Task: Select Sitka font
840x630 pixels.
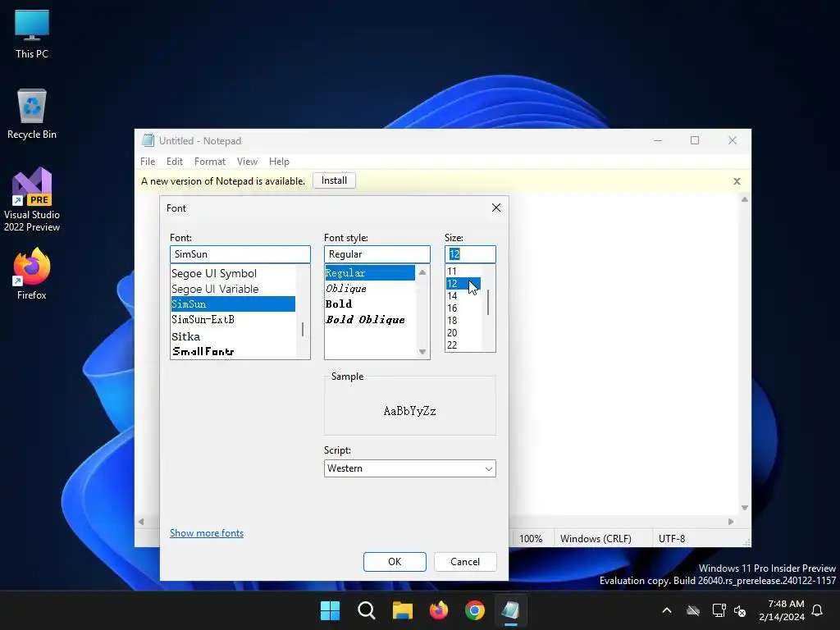Action: click(x=233, y=336)
